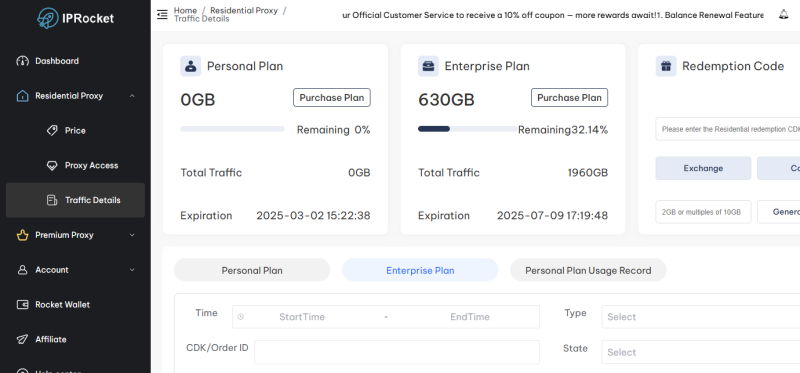Switch to Personal Plan Usage Record tab

588,270
